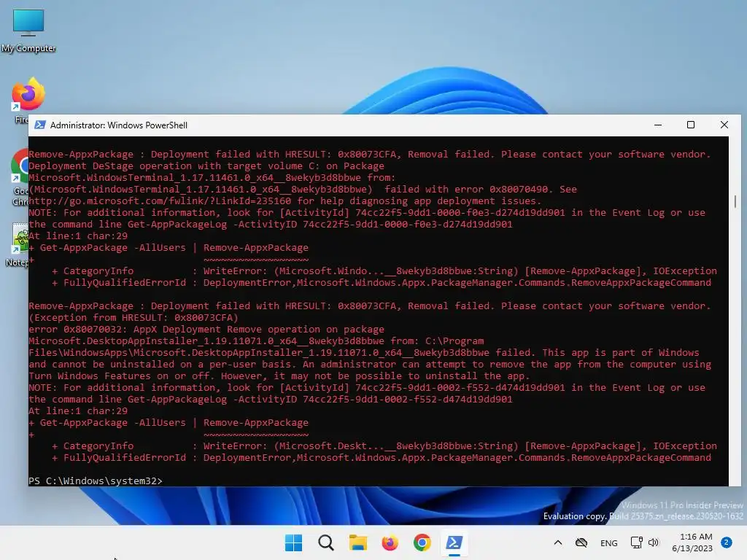The image size is (747, 560).
Task: Click '(Exception from HRESULT: 0x80073CFA)' text
Action: (133, 318)
